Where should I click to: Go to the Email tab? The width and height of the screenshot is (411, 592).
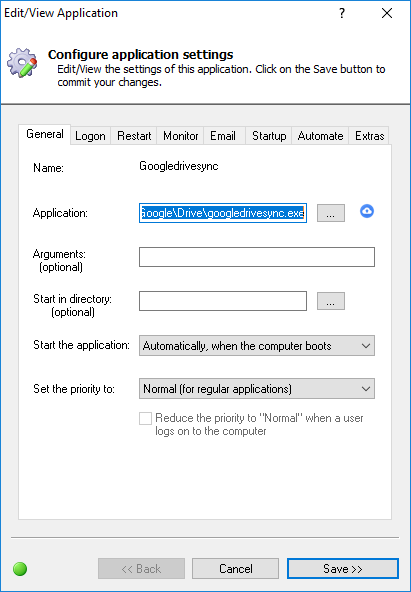pyautogui.click(x=223, y=136)
